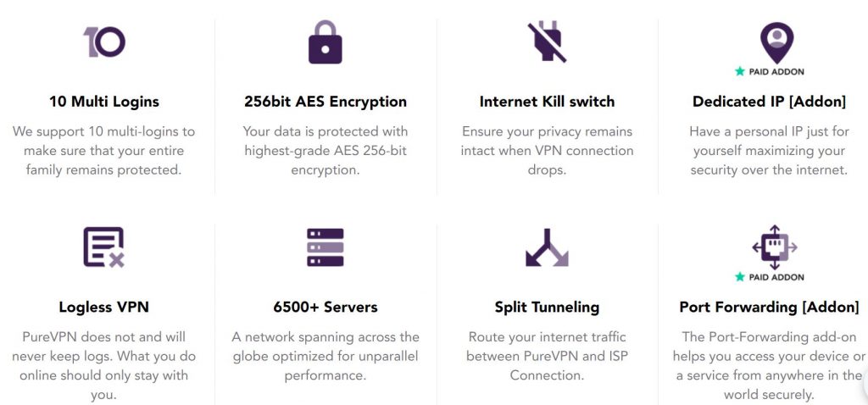
Task: Click the 10 Multi Logins icon
Action: point(104,42)
